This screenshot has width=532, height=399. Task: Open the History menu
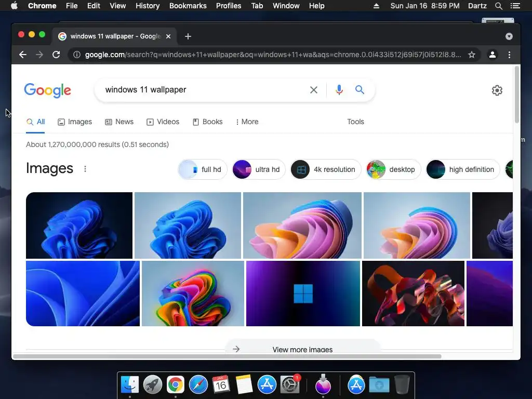click(148, 6)
